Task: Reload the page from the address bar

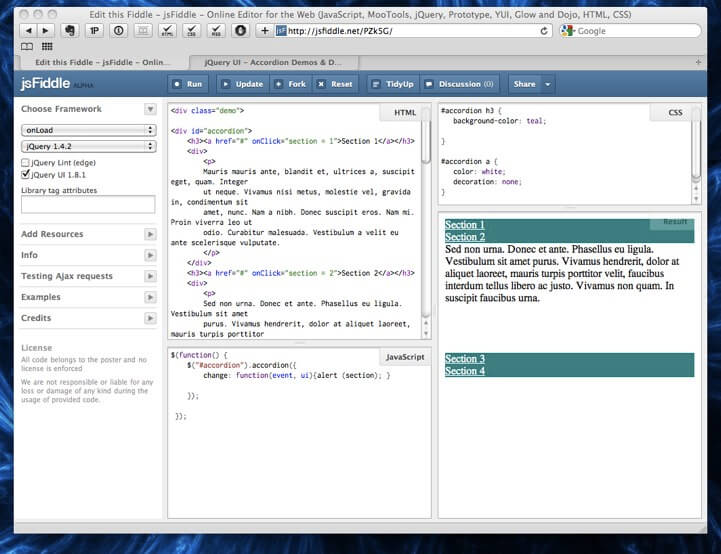Action: pos(544,31)
